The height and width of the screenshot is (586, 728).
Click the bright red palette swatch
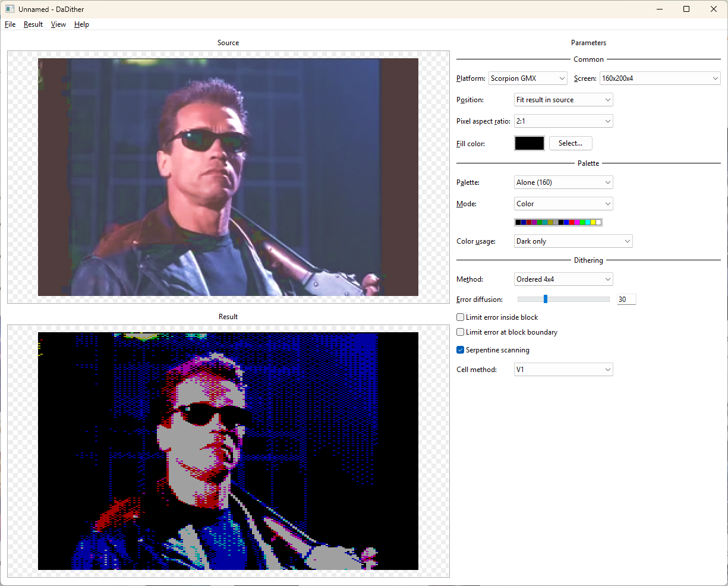(572, 222)
